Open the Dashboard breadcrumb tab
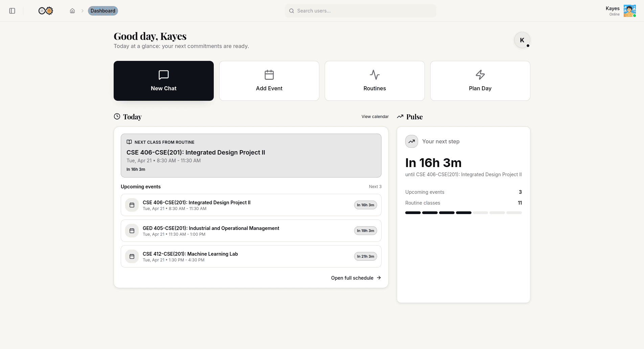644x349 pixels. pos(103,11)
